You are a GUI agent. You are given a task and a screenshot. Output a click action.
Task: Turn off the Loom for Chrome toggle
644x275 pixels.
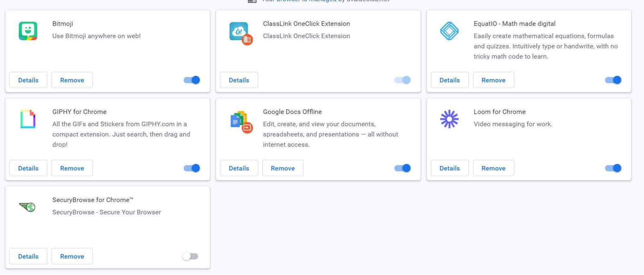point(613,168)
